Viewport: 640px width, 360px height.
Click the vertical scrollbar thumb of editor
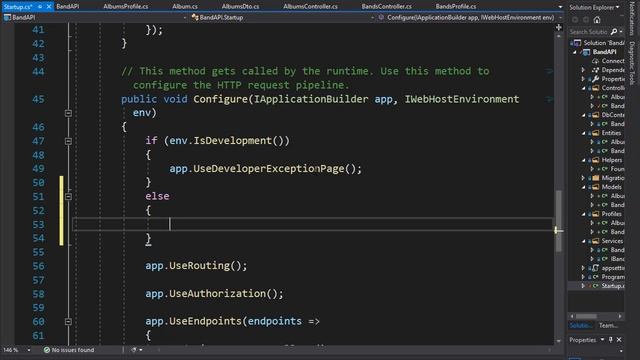(x=558, y=220)
